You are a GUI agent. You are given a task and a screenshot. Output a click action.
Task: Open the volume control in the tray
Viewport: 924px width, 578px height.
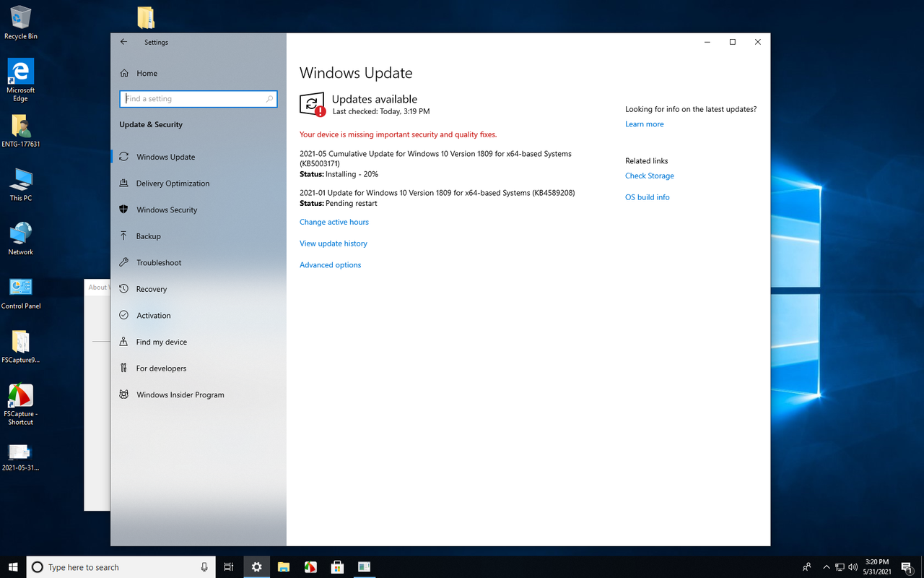(x=853, y=567)
